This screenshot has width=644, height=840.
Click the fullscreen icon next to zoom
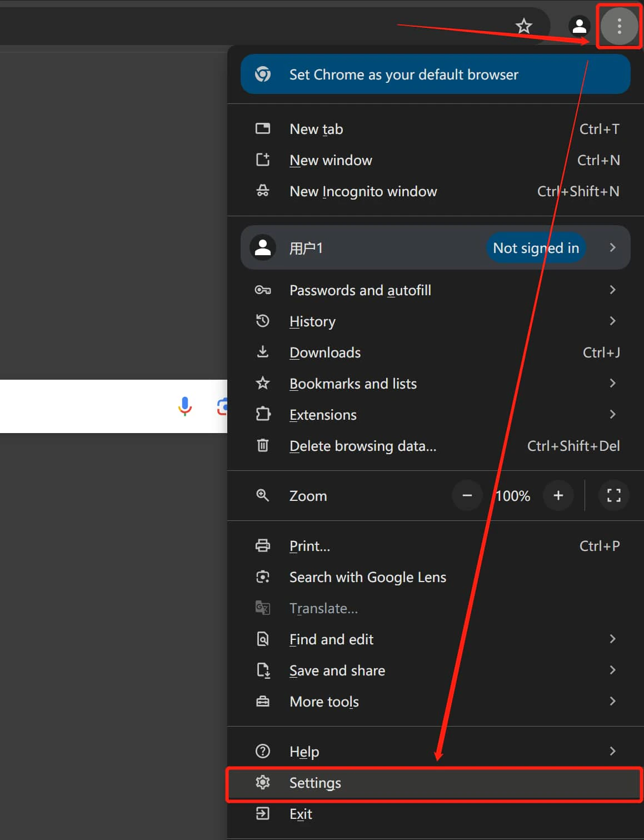pyautogui.click(x=613, y=495)
